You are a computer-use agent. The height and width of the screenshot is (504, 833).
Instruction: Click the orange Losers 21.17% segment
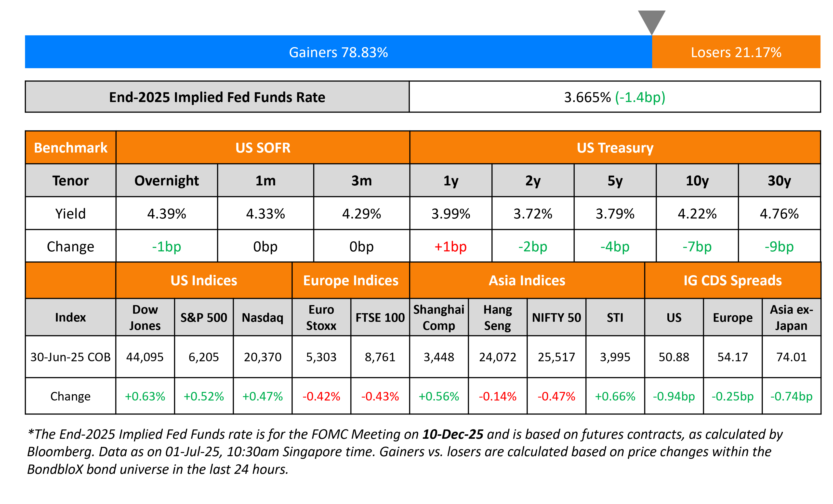click(x=736, y=52)
